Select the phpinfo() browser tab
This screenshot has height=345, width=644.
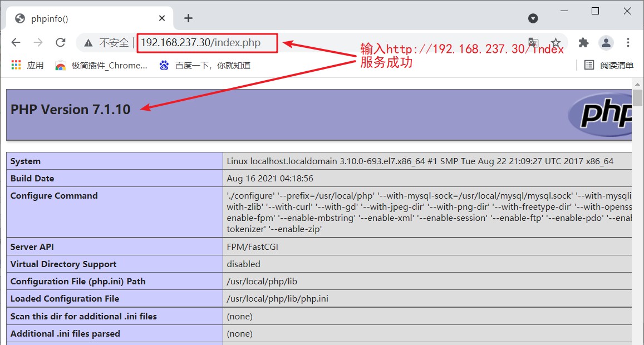coord(90,18)
